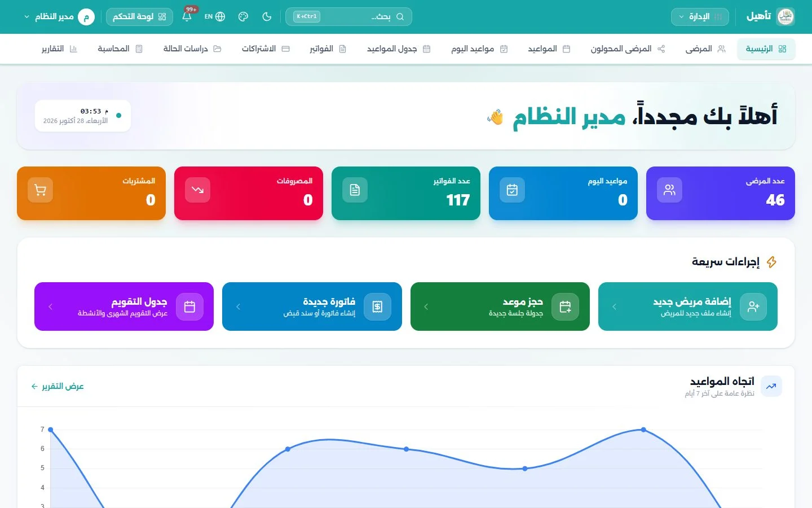The width and height of the screenshot is (812, 508).
Task: Click the تأهيل logo image
Action: click(785, 17)
